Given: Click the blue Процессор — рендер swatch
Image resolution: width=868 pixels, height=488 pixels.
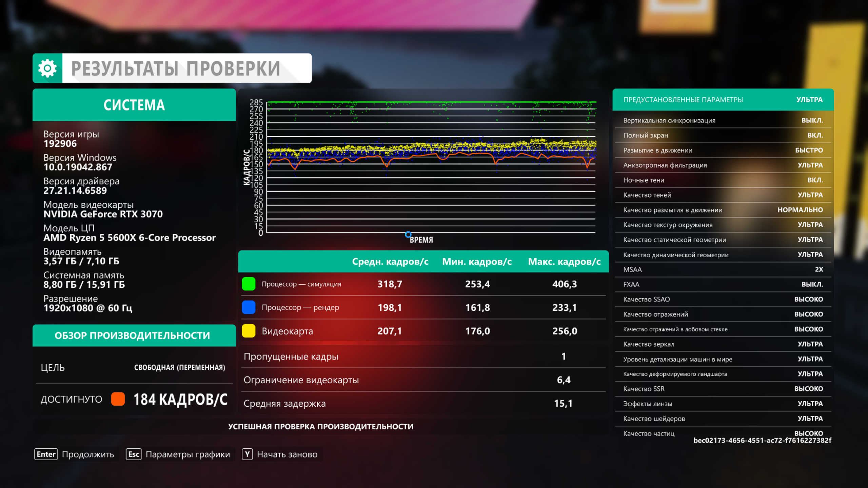Looking at the screenshot, I should [x=249, y=307].
